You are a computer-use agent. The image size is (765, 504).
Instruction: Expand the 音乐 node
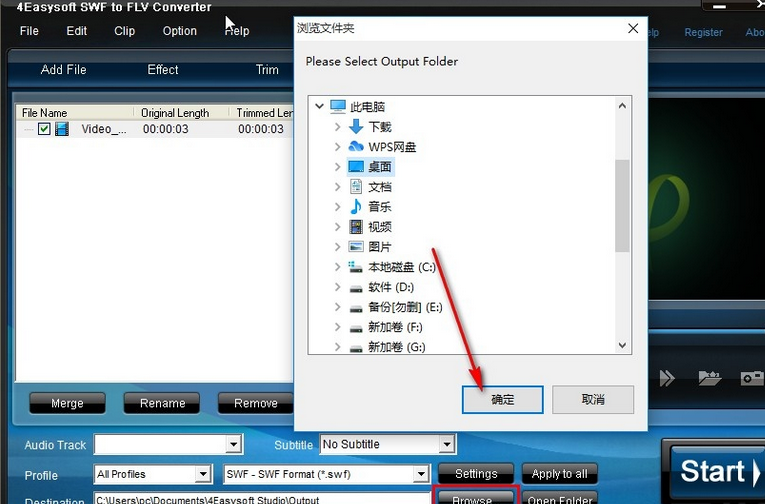[338, 206]
